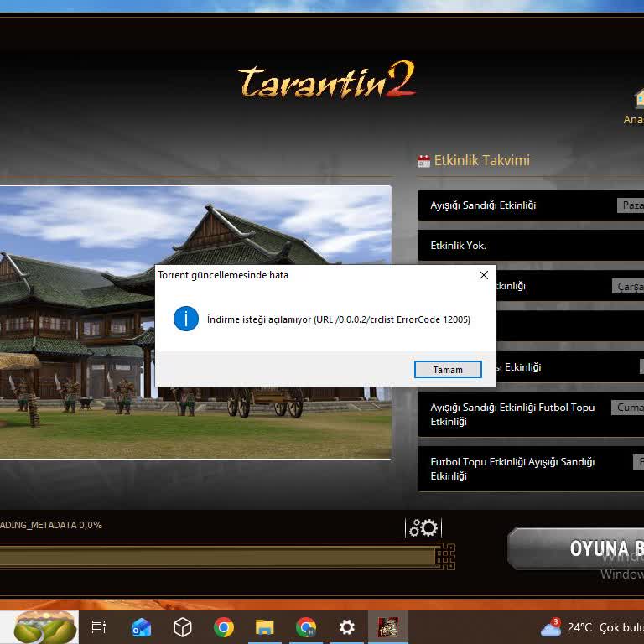The image size is (644, 644).
Task: Click the OYUNA BAŞLA start button
Action: click(576, 548)
